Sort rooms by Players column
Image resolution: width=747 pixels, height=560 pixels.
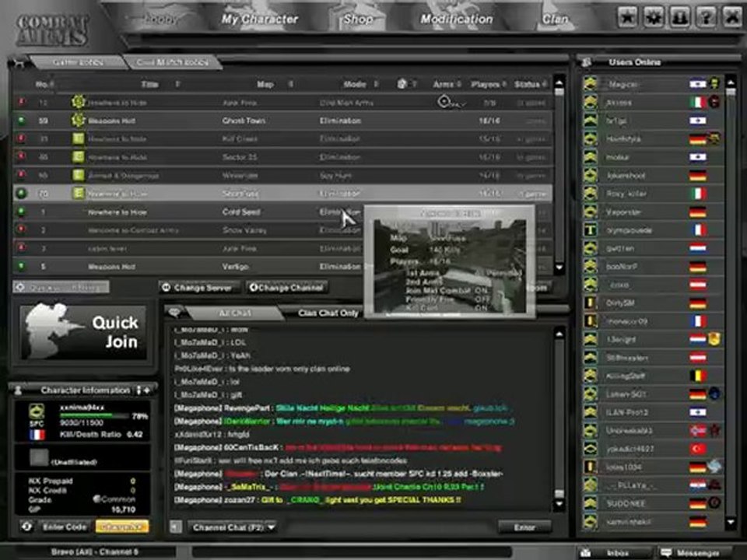pos(489,84)
